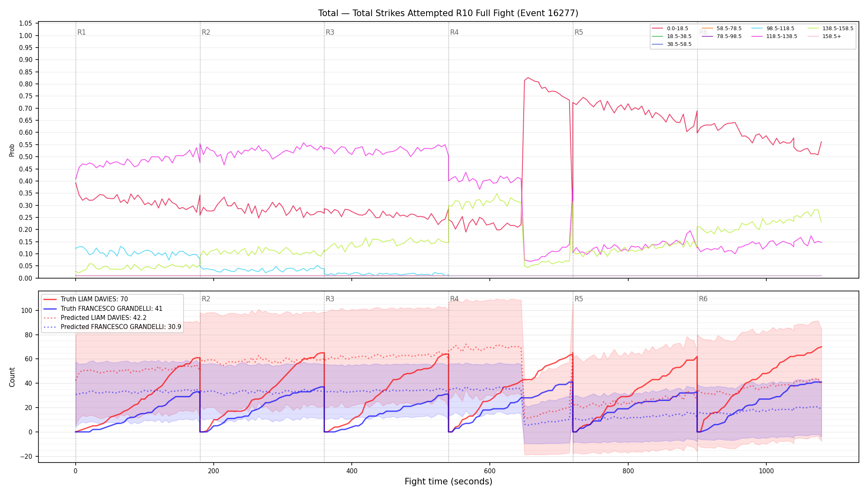Select the 158.5+ legend label
Viewport: 868px width, 496px height.
pos(832,36)
